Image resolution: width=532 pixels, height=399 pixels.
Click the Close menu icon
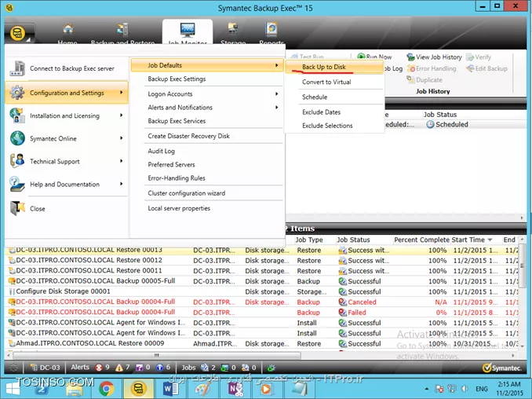click(x=17, y=208)
